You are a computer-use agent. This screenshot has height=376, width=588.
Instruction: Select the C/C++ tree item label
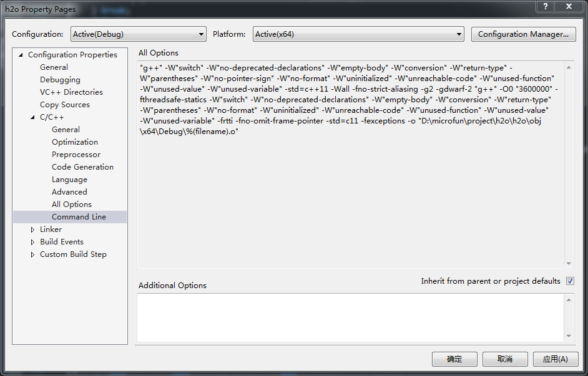coord(52,117)
